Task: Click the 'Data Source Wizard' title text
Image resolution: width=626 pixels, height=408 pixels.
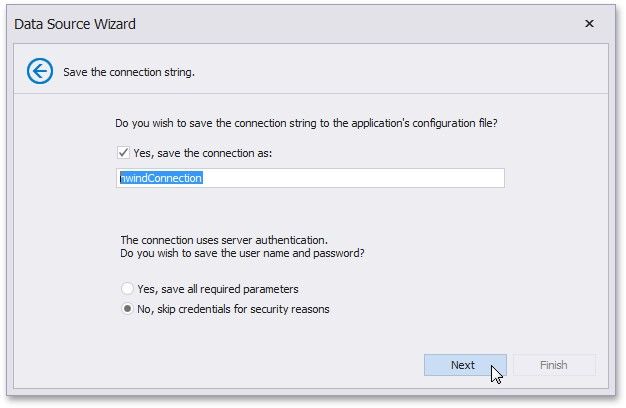Action: (75, 23)
